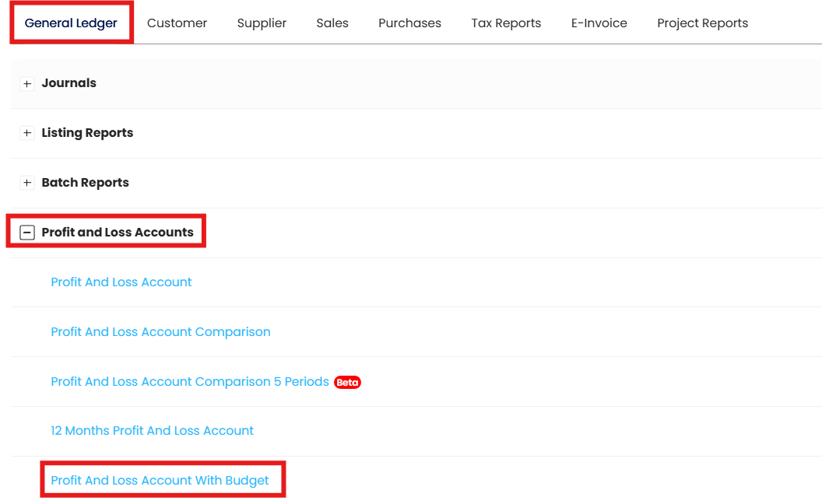Open Profit And Loss Account With Budget
The image size is (822, 504).
pos(160,481)
